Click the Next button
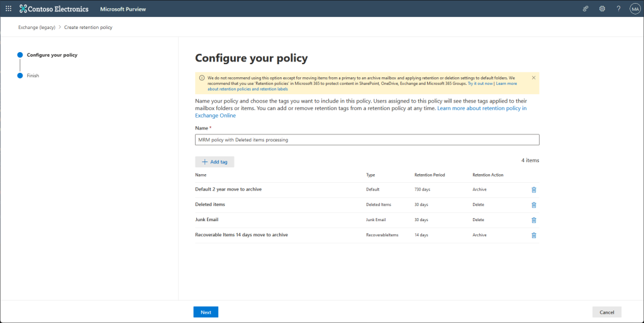Viewport: 644px width, 323px height. (206, 312)
